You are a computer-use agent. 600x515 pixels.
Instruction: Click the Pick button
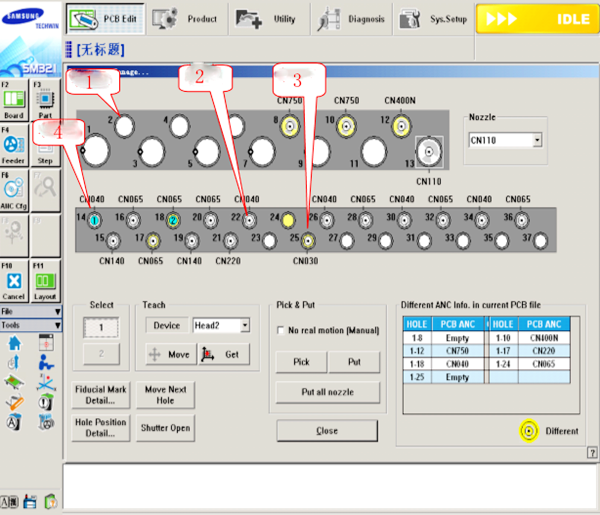302,362
